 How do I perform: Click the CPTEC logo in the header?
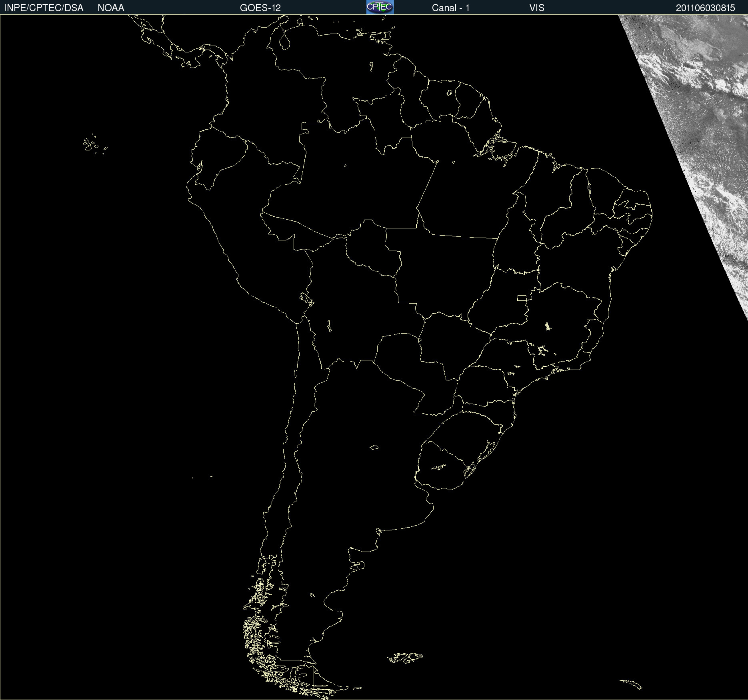pyautogui.click(x=380, y=7)
